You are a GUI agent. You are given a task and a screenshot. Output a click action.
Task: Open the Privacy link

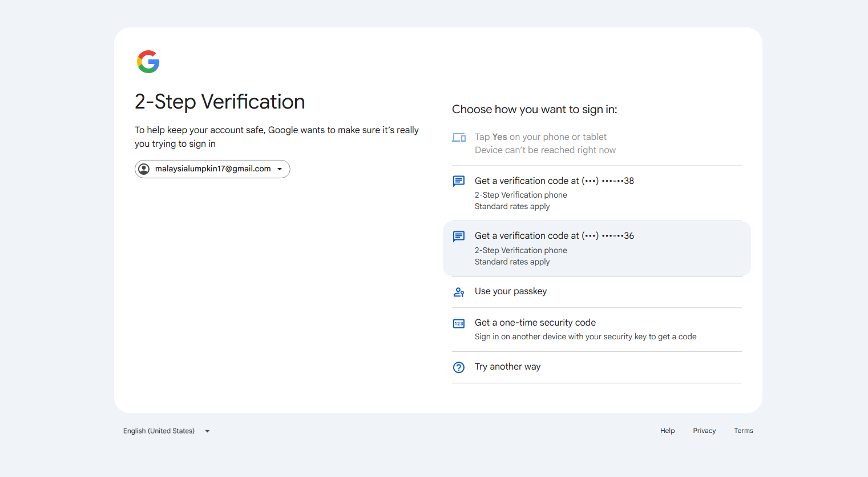(704, 431)
